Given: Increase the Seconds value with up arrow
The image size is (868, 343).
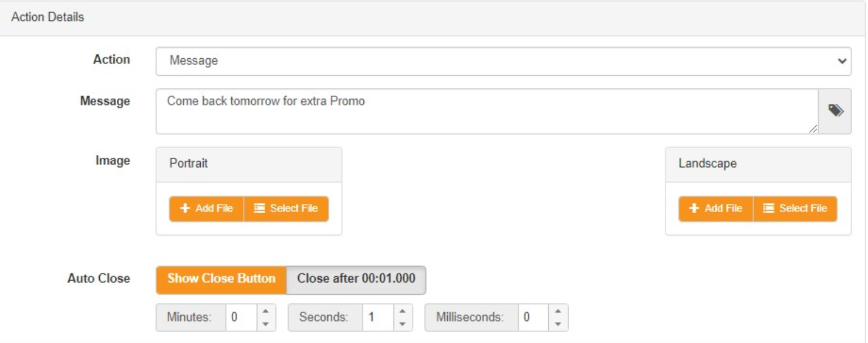Looking at the screenshot, I should pyautogui.click(x=403, y=312).
